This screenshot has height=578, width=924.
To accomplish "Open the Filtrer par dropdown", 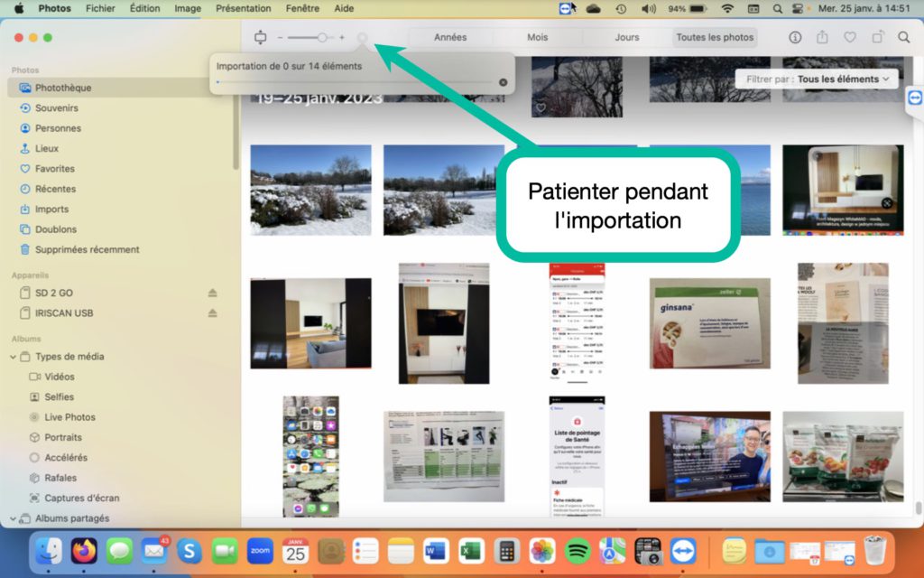I will (817, 79).
